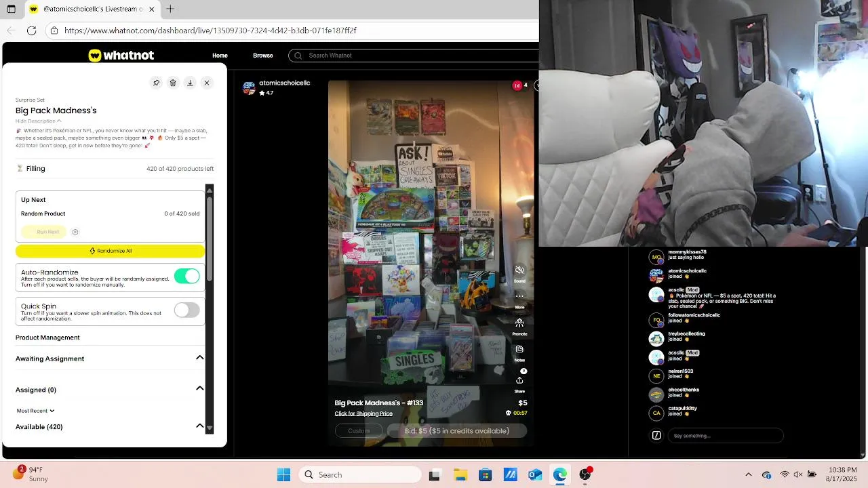Enable the Quick Spin switch
Screen dimensions: 868x488
pyautogui.click(x=186, y=310)
